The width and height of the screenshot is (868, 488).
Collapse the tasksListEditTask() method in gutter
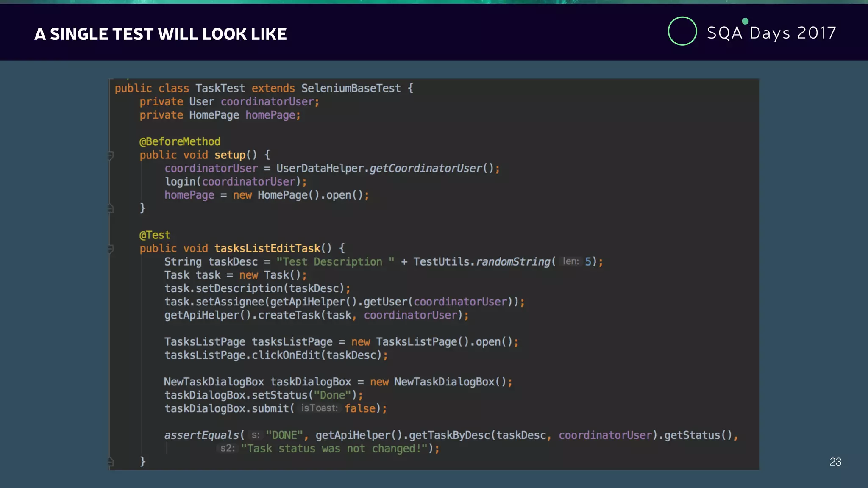pyautogui.click(x=111, y=249)
